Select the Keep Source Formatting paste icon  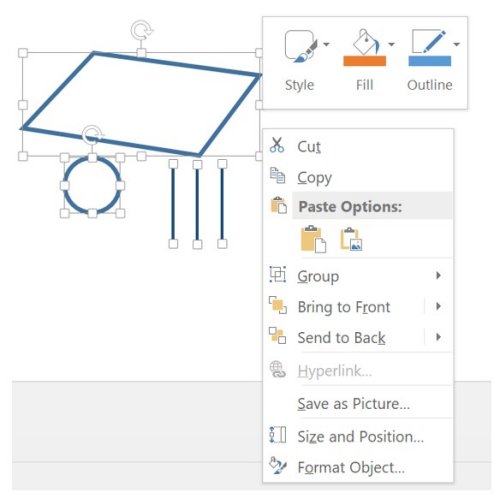(313, 239)
